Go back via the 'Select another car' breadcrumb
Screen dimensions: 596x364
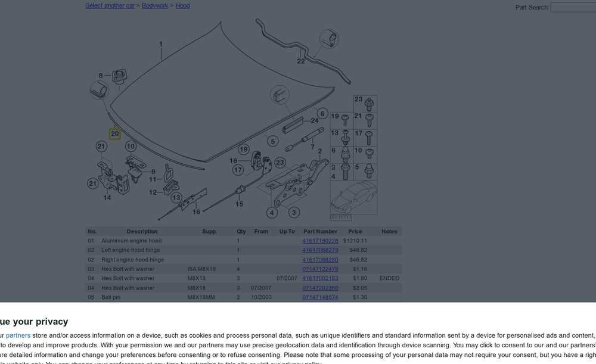click(x=110, y=6)
